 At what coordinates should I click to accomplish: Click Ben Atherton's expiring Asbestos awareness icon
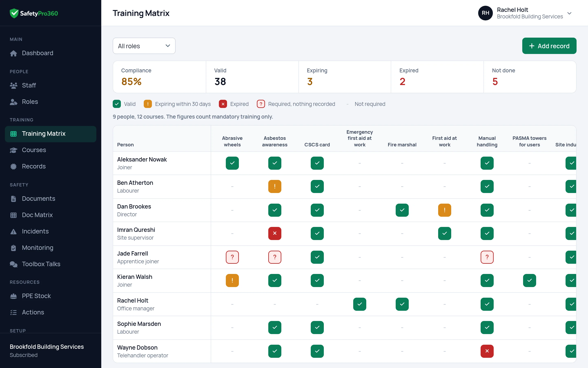pyautogui.click(x=275, y=186)
